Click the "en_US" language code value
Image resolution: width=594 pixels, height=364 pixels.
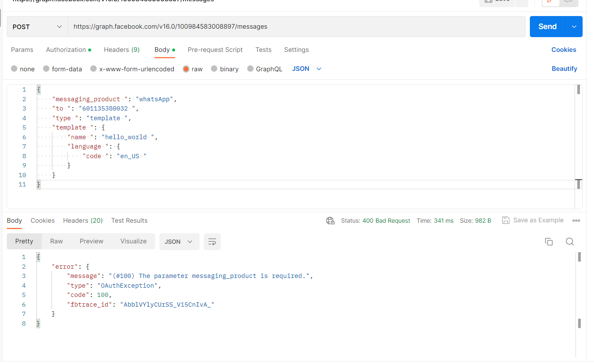pos(132,156)
